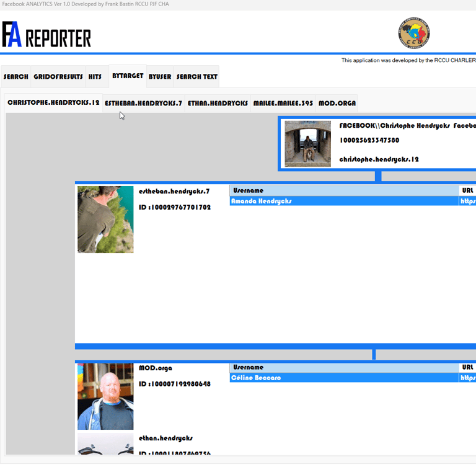Click estheban.hendrycks.7 username label

(174, 192)
